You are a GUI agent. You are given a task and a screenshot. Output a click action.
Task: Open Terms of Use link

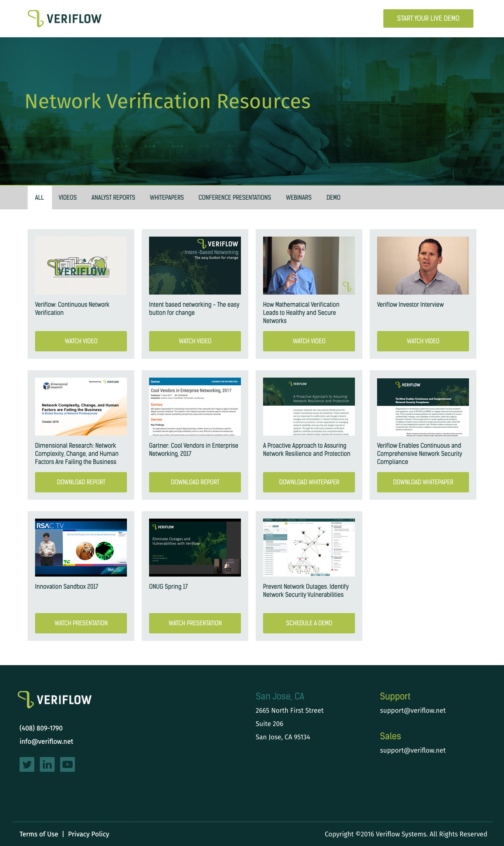(x=39, y=834)
